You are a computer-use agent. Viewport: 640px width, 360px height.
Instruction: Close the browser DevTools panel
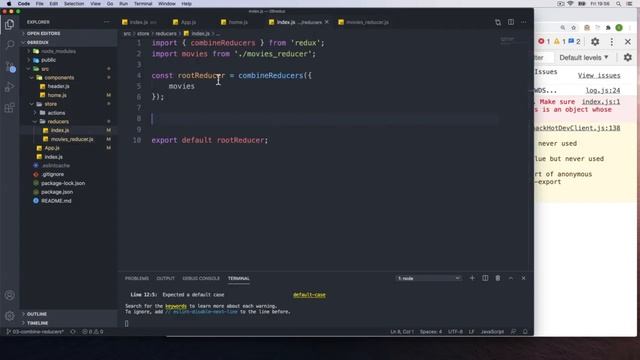pos(628,42)
